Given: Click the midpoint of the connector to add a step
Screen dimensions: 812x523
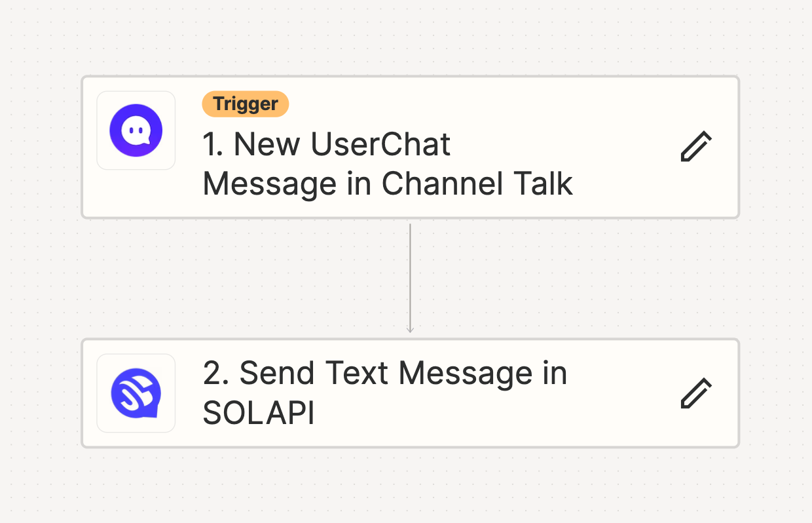Looking at the screenshot, I should pos(410,278).
